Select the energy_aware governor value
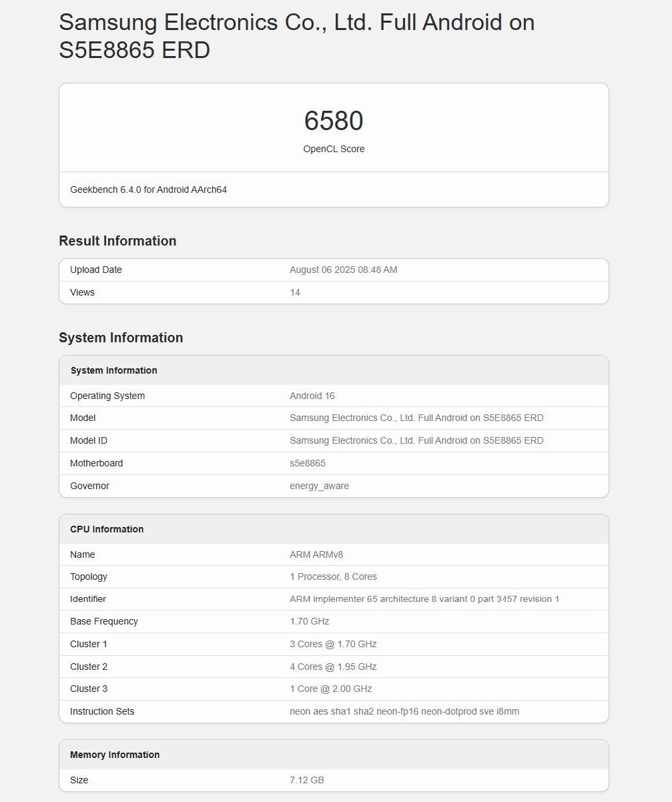This screenshot has width=672, height=802. (319, 486)
